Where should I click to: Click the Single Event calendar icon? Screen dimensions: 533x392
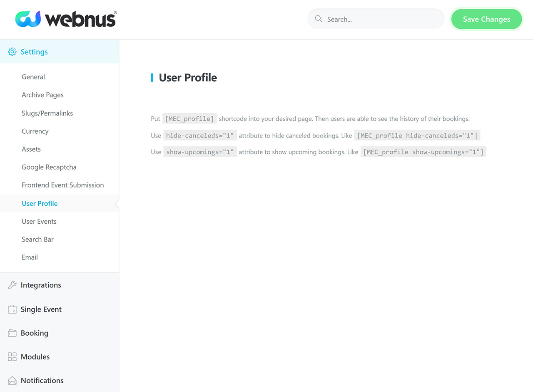[x=12, y=310]
